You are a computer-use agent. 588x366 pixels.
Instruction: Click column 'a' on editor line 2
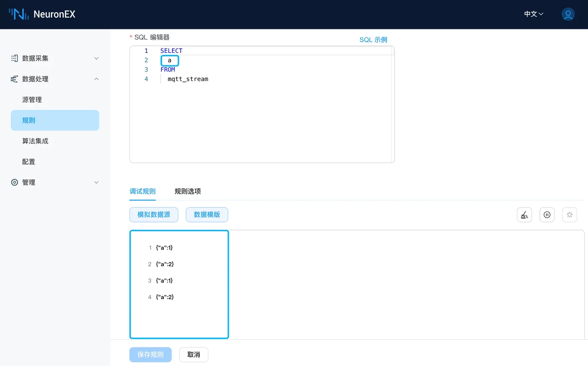[x=170, y=60]
